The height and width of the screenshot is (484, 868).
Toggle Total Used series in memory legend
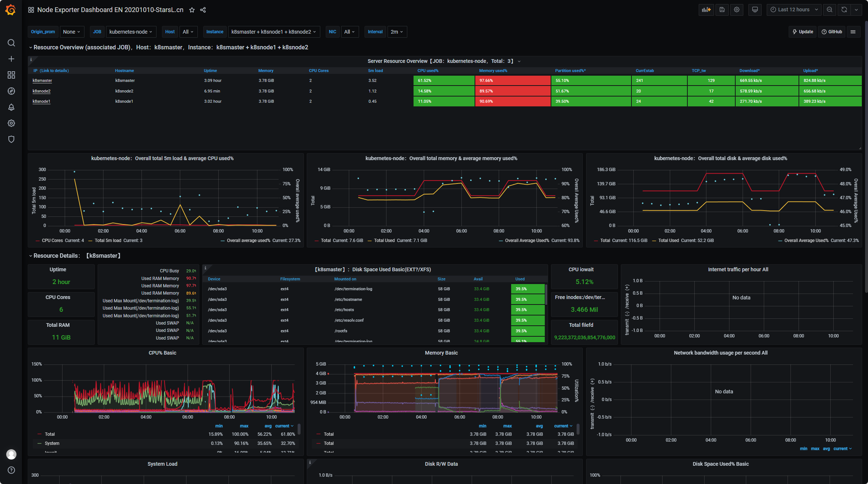click(x=384, y=241)
